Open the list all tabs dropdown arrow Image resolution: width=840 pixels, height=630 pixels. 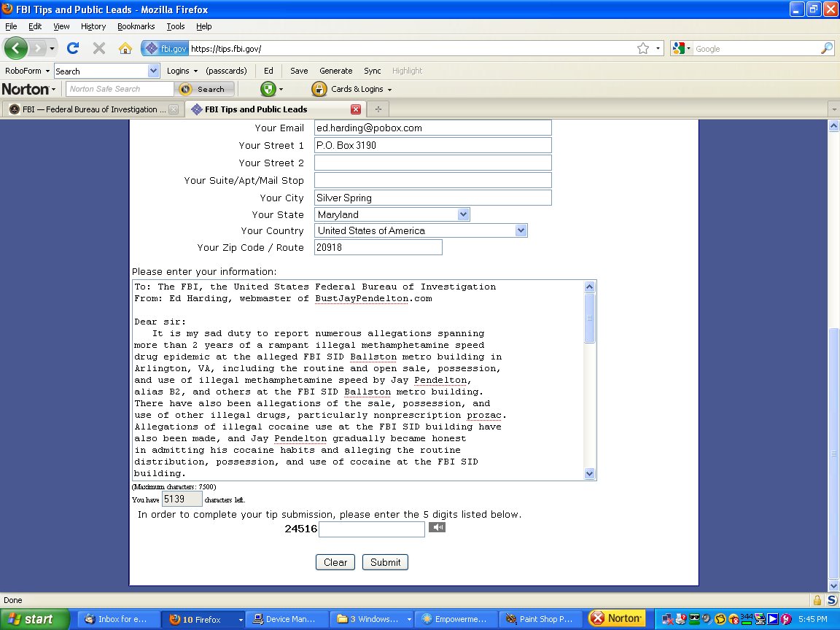tap(833, 109)
